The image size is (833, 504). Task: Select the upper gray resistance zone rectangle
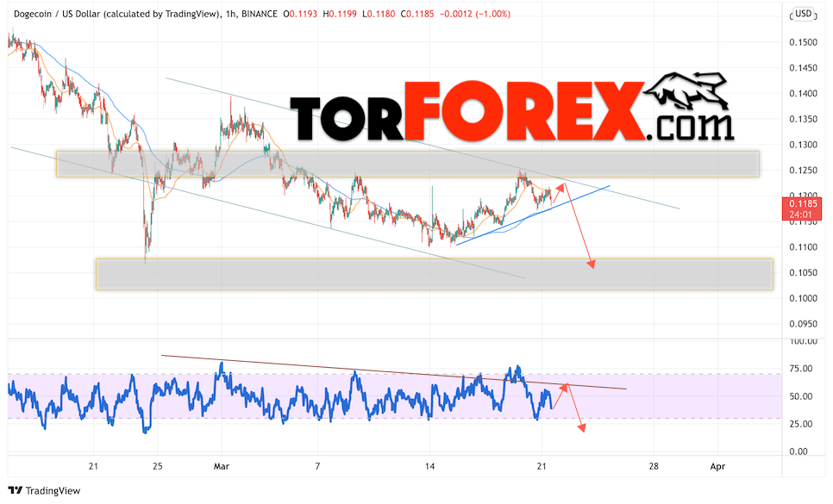tap(408, 164)
